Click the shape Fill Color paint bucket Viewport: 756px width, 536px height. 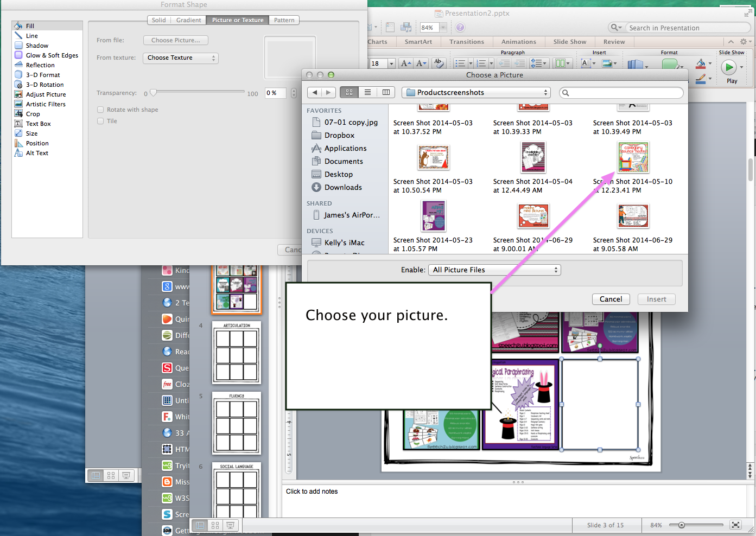(701, 63)
